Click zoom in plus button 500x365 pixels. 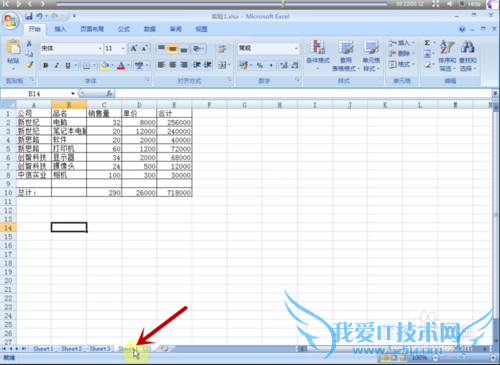(493, 358)
